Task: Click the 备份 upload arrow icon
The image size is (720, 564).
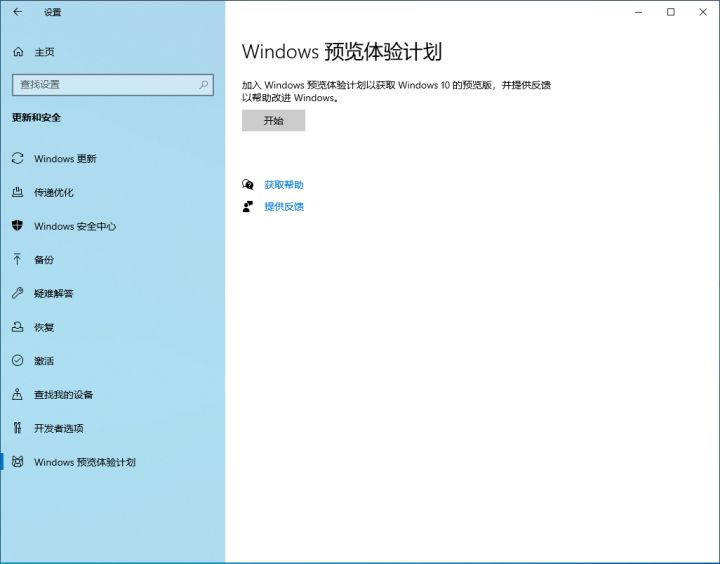Action: click(17, 260)
